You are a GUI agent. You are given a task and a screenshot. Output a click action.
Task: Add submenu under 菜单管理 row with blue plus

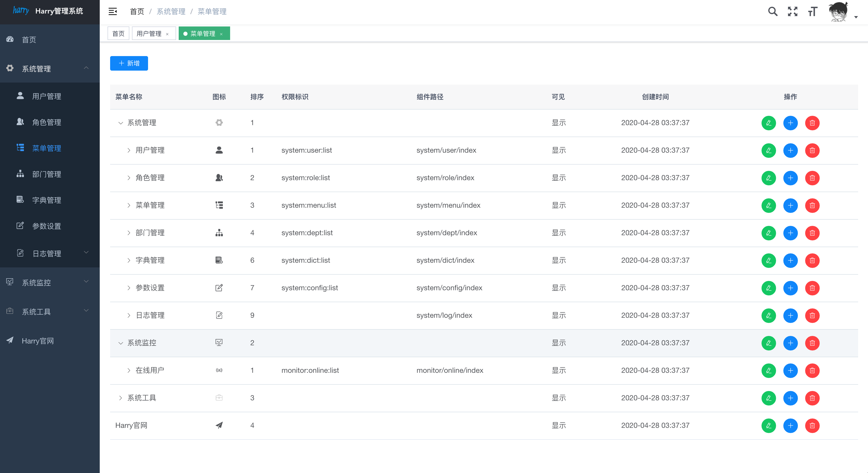[790, 206]
